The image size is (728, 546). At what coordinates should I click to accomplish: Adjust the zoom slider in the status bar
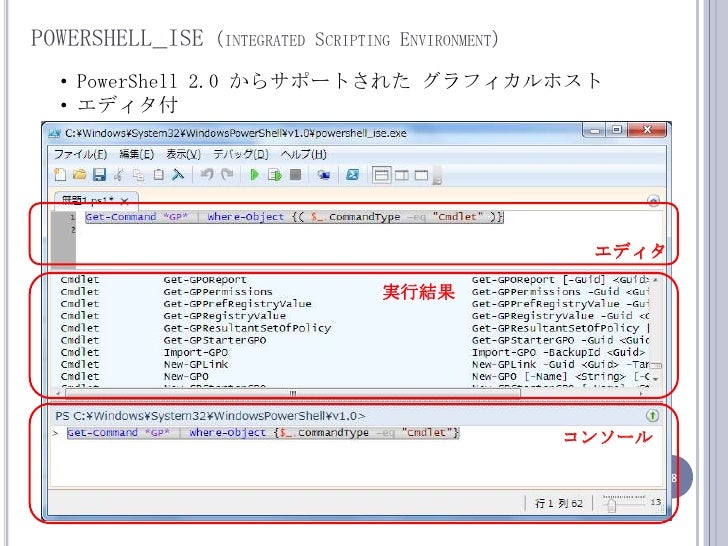coord(611,505)
